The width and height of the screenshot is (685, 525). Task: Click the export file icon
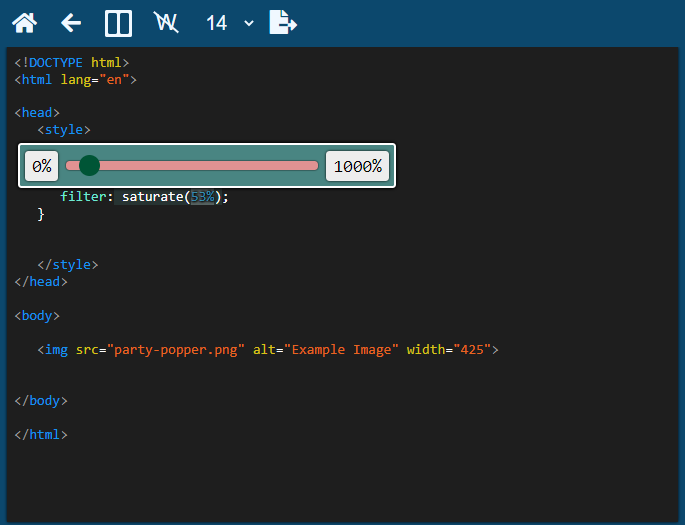283,22
